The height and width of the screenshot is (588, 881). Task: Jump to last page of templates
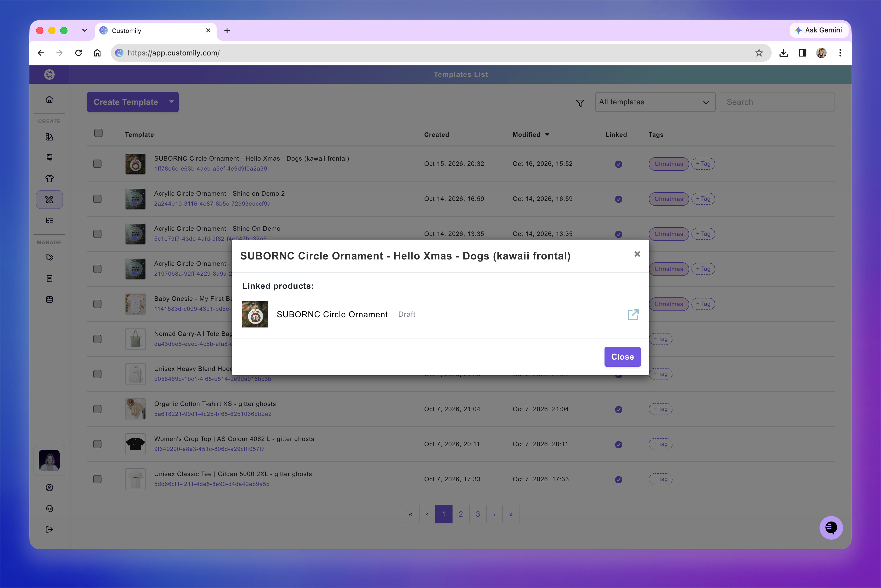(x=511, y=514)
